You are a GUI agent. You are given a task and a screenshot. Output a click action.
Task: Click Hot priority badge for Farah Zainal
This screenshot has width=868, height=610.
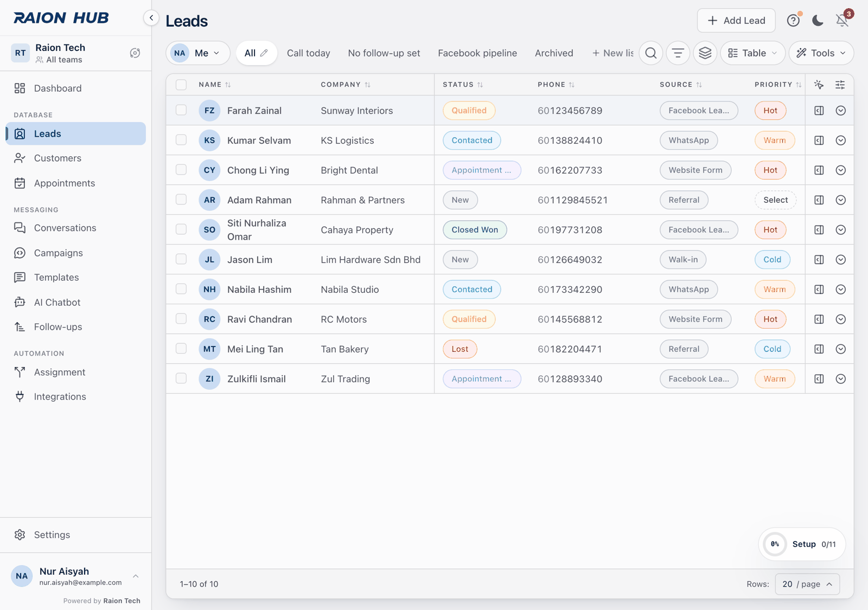click(x=770, y=111)
